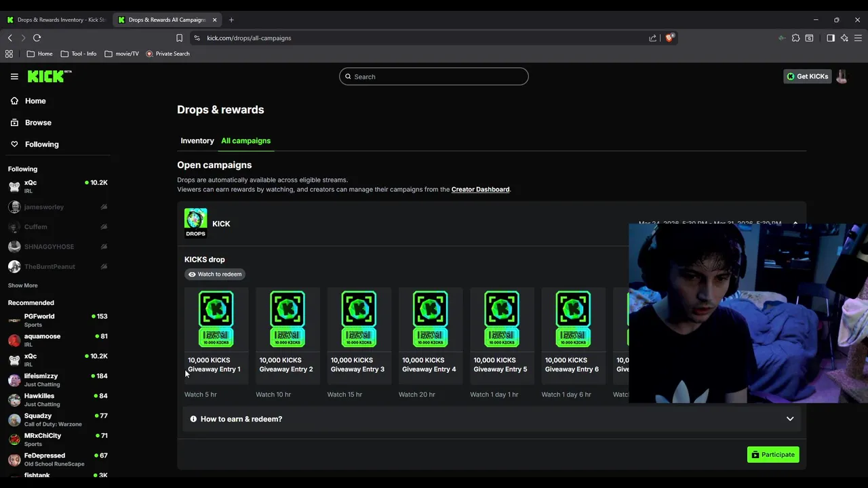The height and width of the screenshot is (488, 868).
Task: Open Brave Shields lion icon
Action: (x=669, y=38)
